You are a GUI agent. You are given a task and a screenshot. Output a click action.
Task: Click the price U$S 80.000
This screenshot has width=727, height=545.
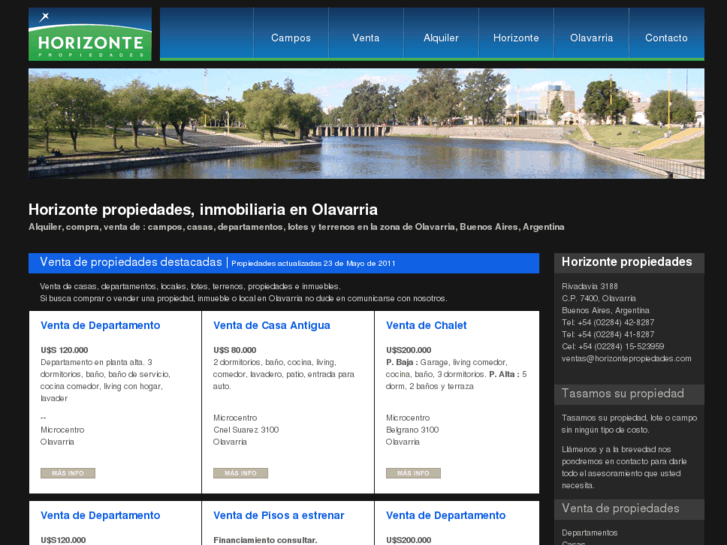pyautogui.click(x=235, y=350)
